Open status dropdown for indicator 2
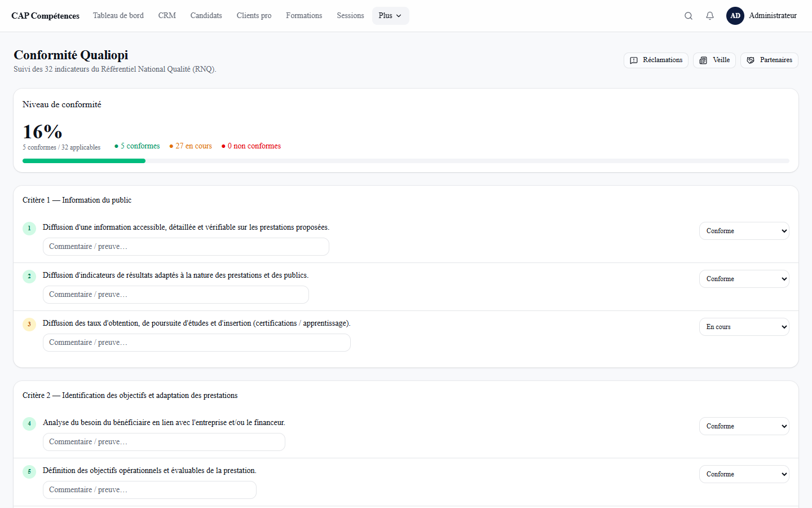Screen dimensions: 812x508 [744, 279]
